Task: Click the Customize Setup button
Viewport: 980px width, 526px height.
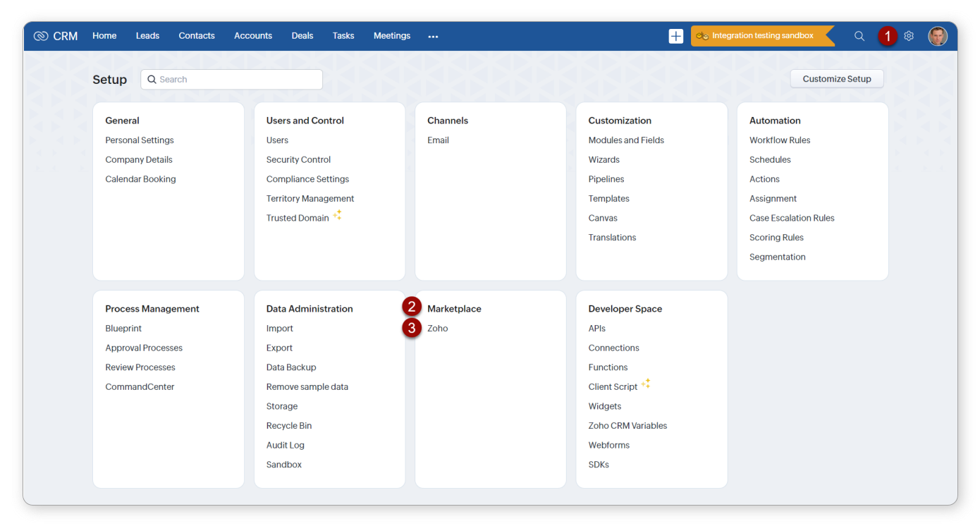Action: (836, 79)
